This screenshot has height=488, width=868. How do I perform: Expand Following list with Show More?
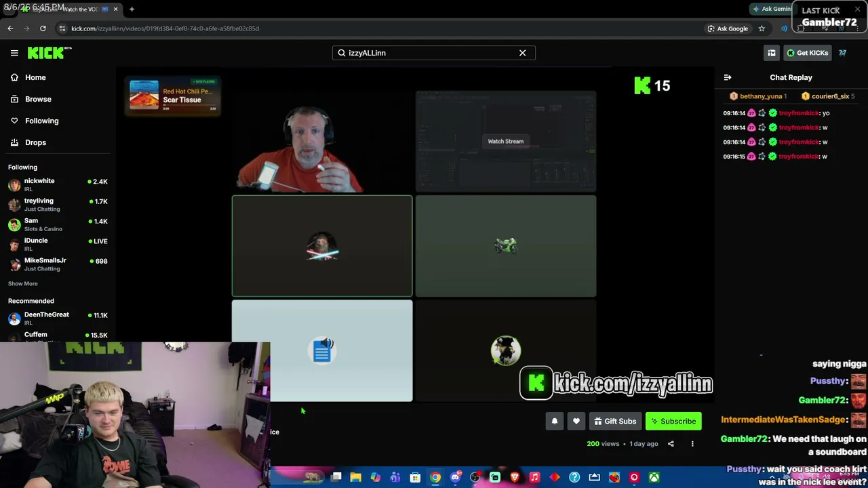(23, 283)
